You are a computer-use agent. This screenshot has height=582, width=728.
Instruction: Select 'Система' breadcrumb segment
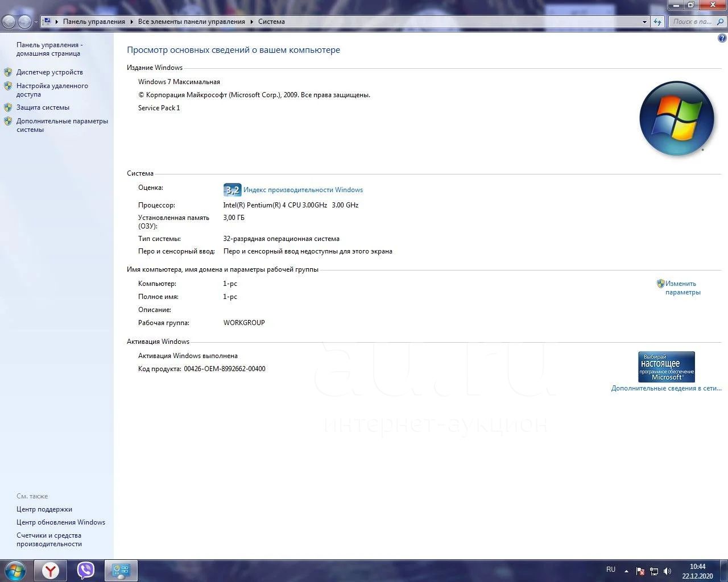[271, 22]
